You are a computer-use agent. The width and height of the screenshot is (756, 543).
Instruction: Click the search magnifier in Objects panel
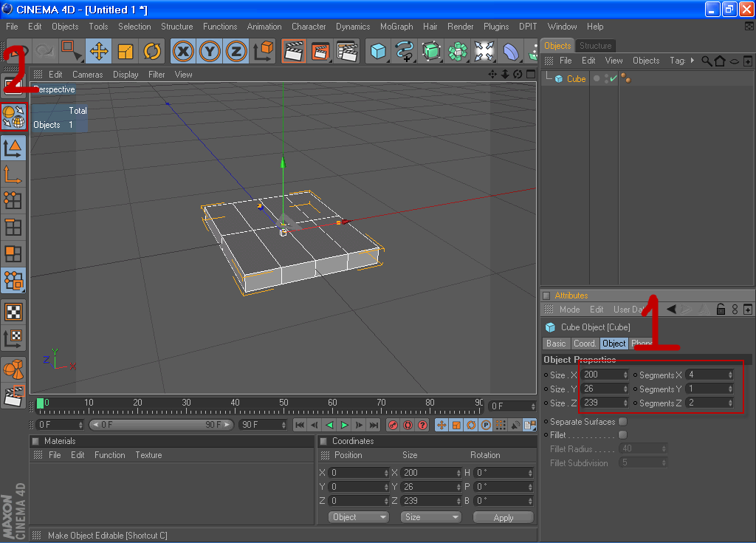click(x=707, y=61)
